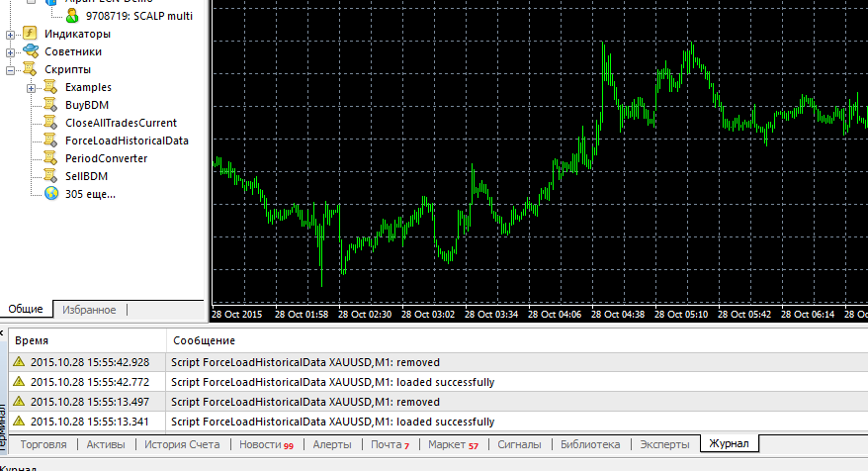The height and width of the screenshot is (471, 868).
Task: Click the globe icon beside '305 еще...'
Action: pos(51,193)
